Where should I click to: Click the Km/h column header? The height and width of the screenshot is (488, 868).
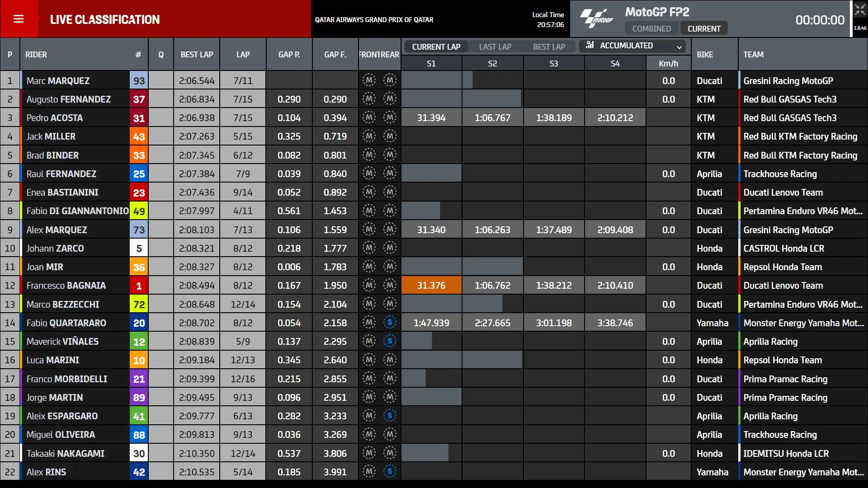(668, 64)
